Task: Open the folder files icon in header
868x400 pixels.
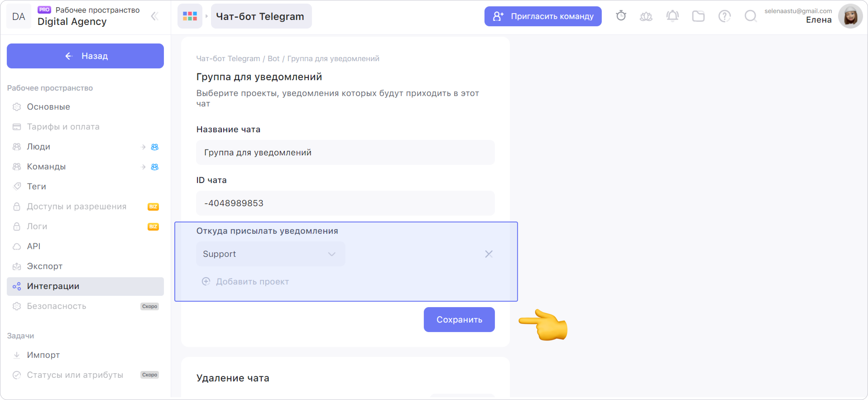Action: (x=698, y=16)
